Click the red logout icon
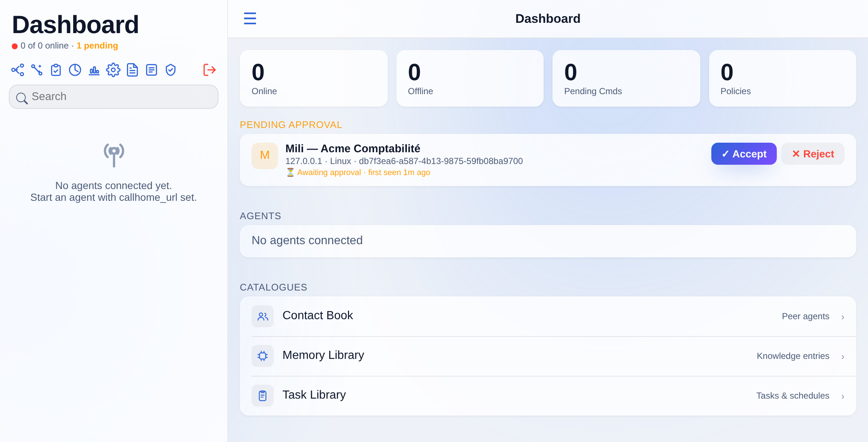Viewport: 868px width, 442px height. click(210, 70)
